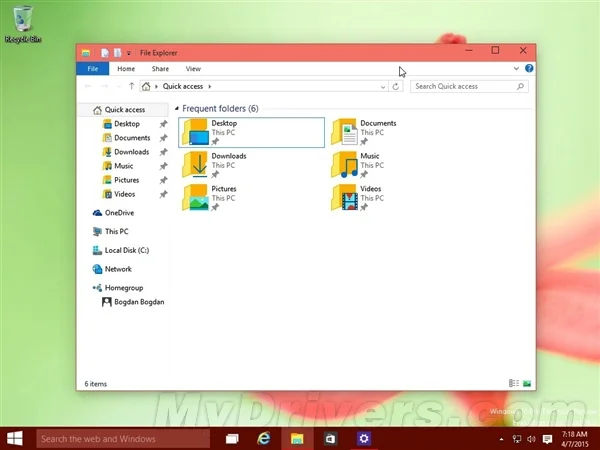
Task: Switch to the Home ribbon tab
Action: (126, 69)
